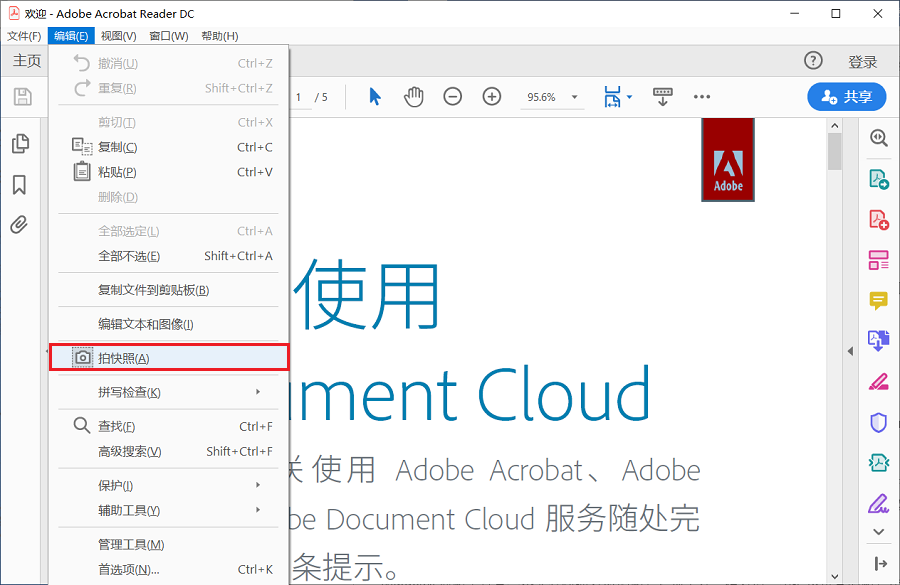Open the 窗口 menu
900x585 pixels.
coord(169,36)
